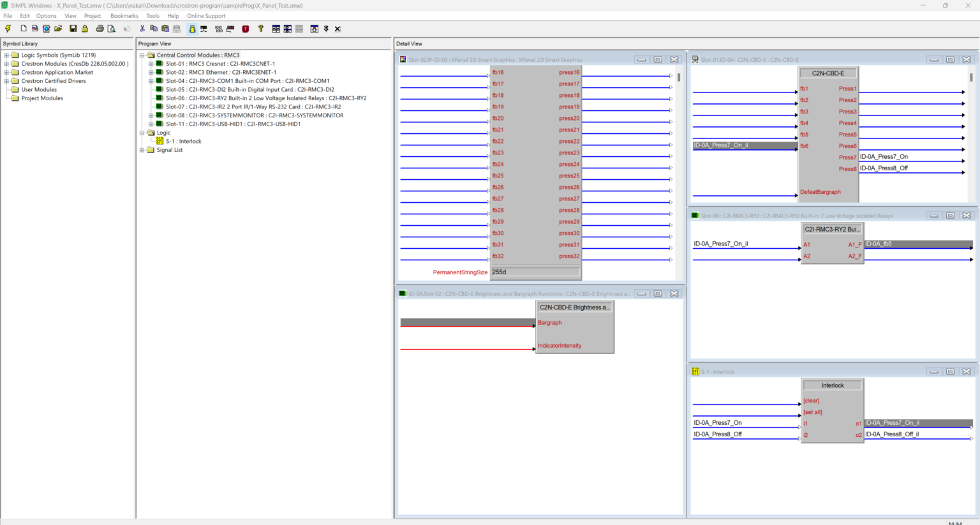Screen dimensions: 980x525
Task: Toggle the highlighted yellow device toolbar button
Action: 192,29
